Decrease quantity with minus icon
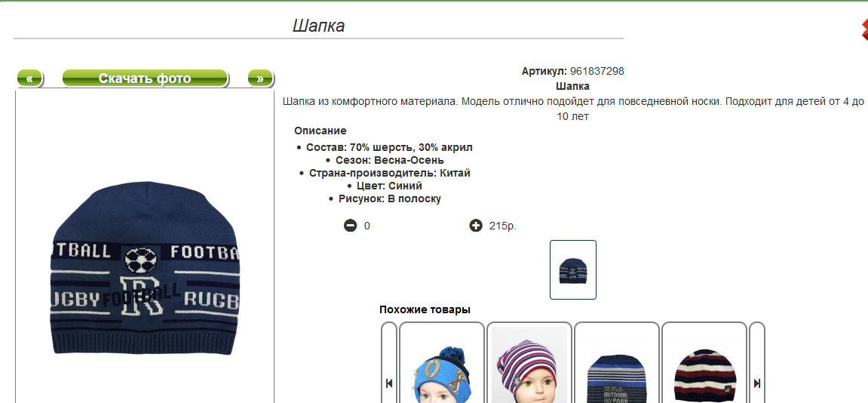The height and width of the screenshot is (403, 868). click(351, 226)
